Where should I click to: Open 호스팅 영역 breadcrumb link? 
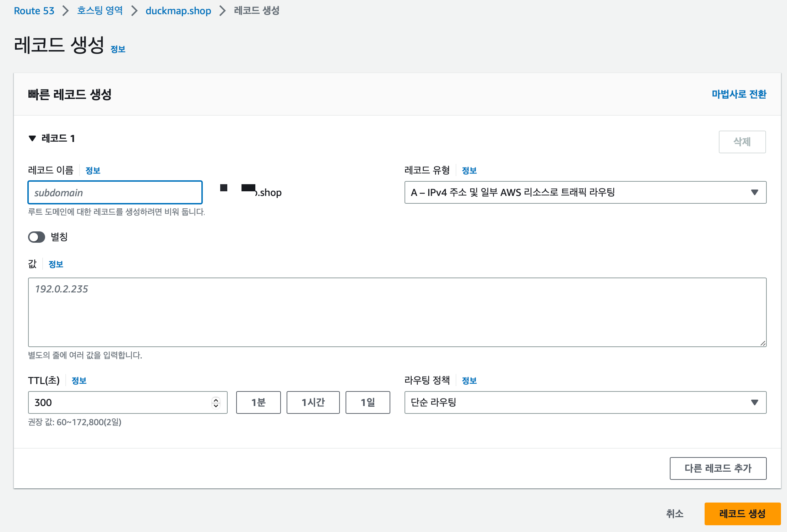tap(100, 11)
